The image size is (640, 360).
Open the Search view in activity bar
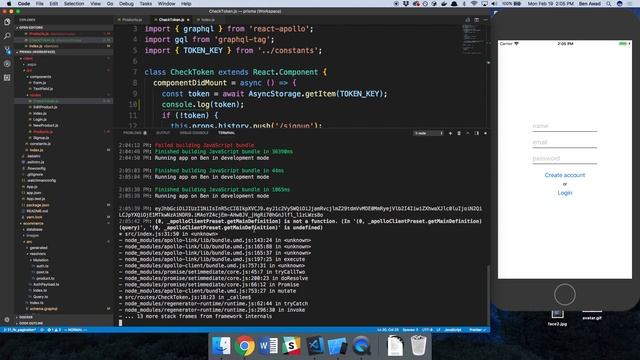[x=7, y=36]
